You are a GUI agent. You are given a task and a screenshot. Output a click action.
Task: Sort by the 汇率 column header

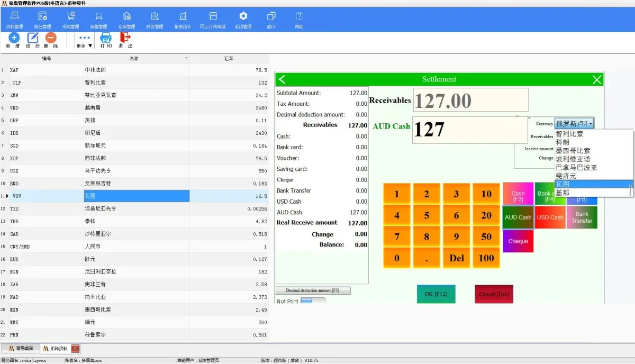coord(229,58)
